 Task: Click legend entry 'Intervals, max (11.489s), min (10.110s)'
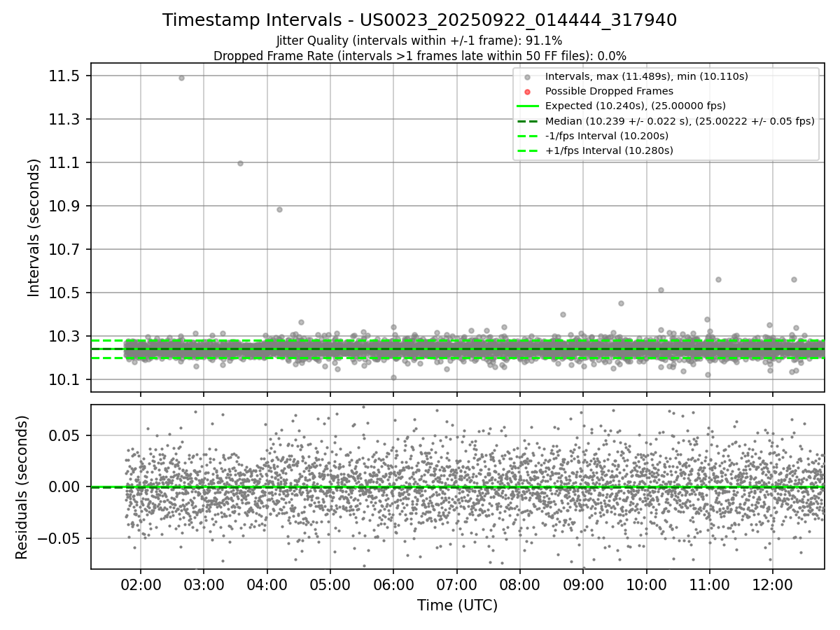(646, 76)
